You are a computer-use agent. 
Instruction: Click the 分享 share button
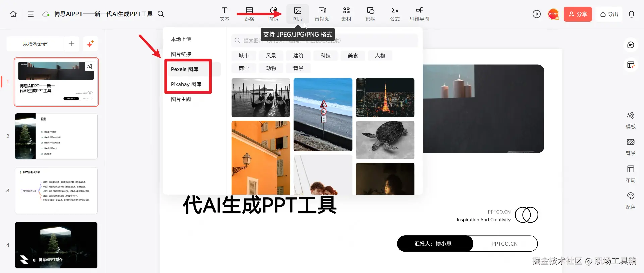coord(578,14)
